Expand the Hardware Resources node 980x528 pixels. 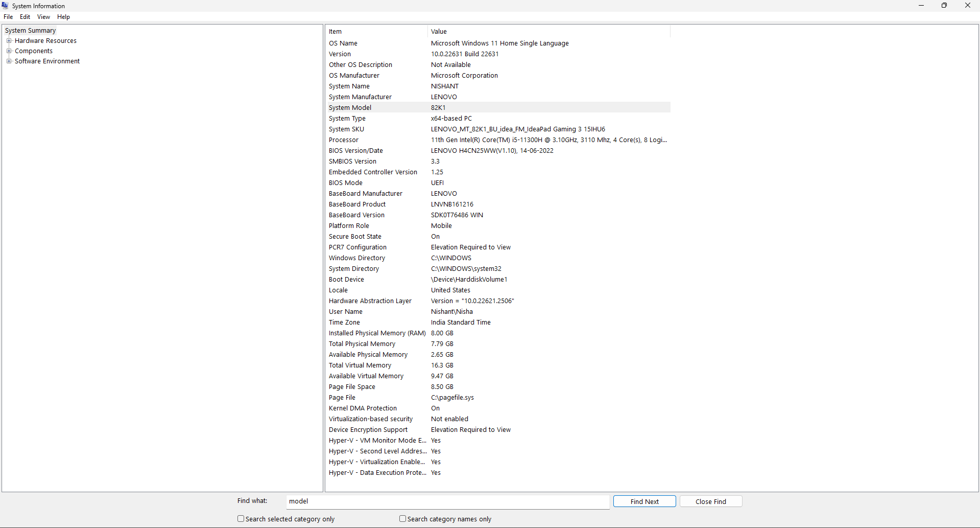(x=9, y=40)
